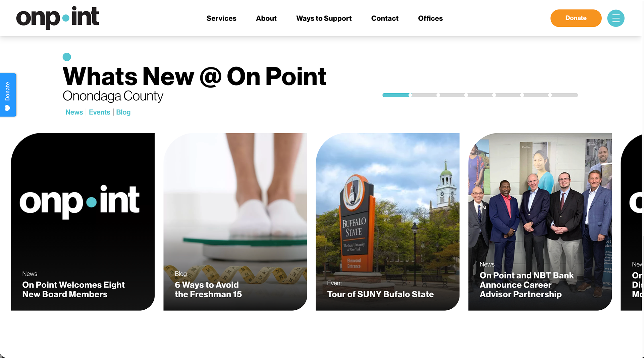Click the partially visible fifth card

point(631,221)
